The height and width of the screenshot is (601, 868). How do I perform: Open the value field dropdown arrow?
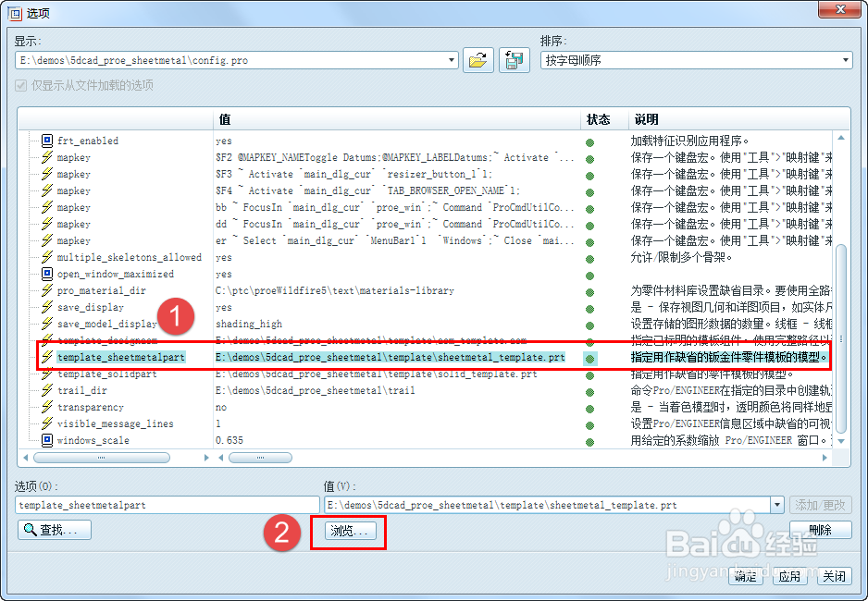point(777,505)
